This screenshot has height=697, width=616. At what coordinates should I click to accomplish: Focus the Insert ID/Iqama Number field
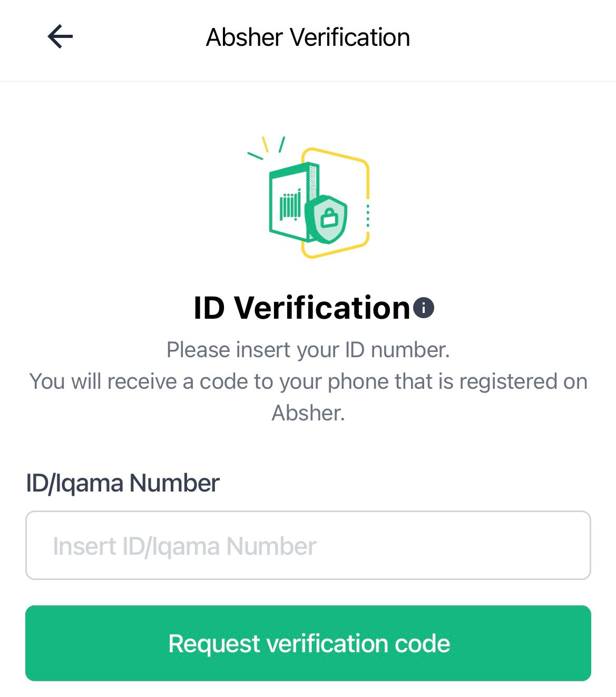click(308, 545)
